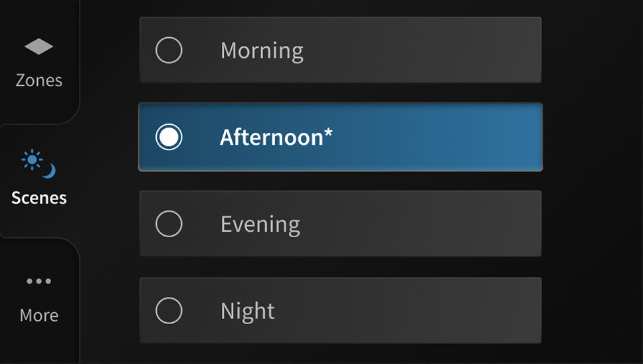This screenshot has width=643, height=364.
Task: Click the selected Afternoon radio button
Action: point(169,137)
